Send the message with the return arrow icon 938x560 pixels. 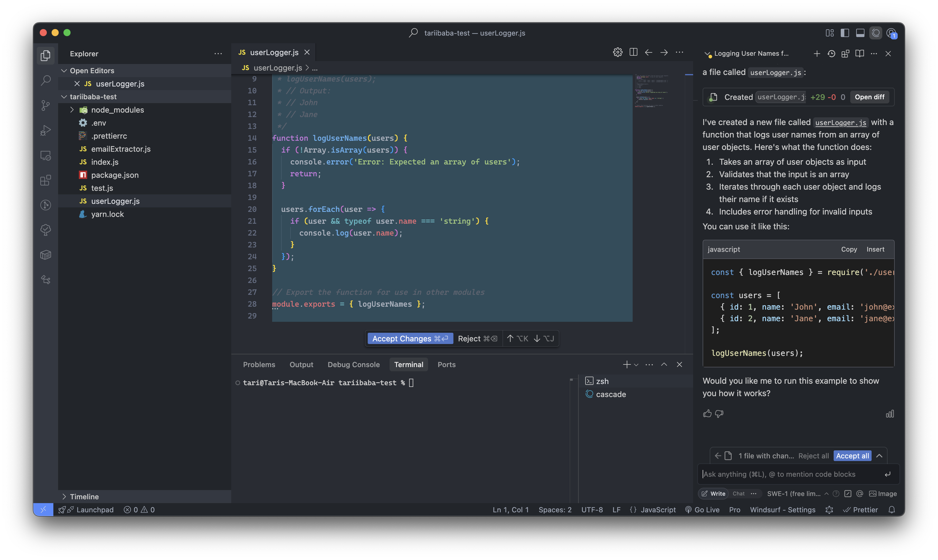887,474
